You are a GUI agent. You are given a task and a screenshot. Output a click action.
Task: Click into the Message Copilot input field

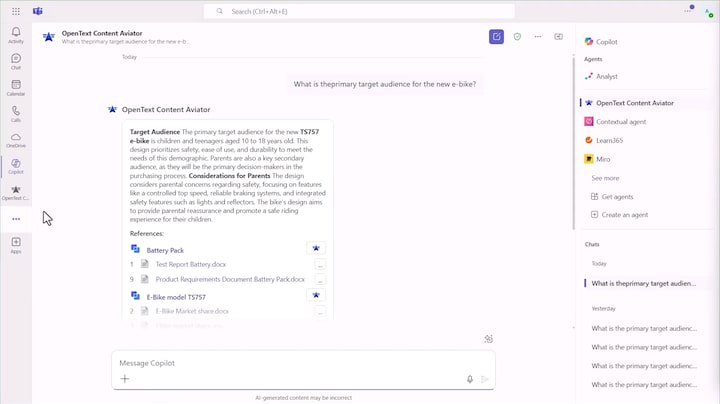303,363
